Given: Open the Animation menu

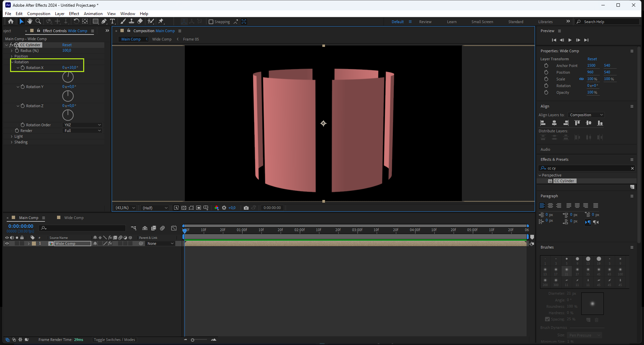Looking at the screenshot, I should (93, 14).
